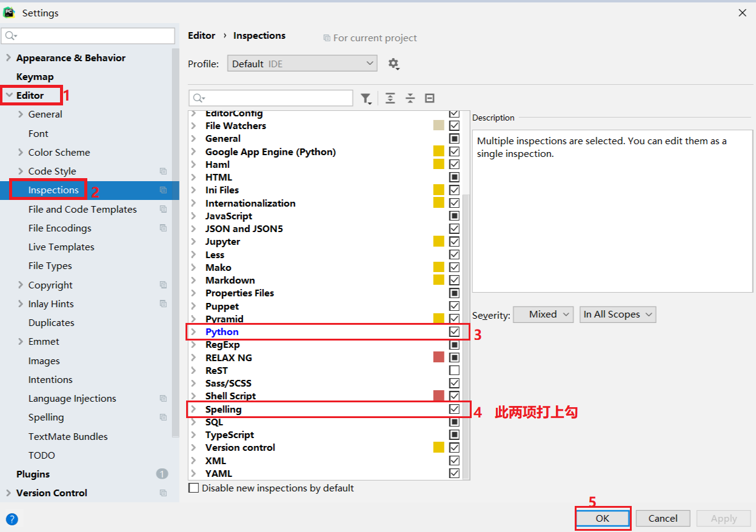Click the reset inspections icon
Screen dimensions: 756x532
click(430, 98)
